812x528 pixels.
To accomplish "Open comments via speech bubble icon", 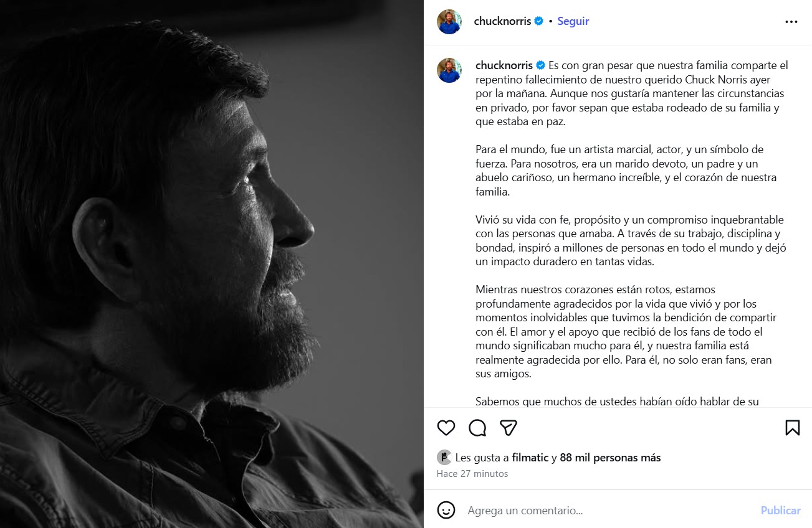I will point(477,428).
